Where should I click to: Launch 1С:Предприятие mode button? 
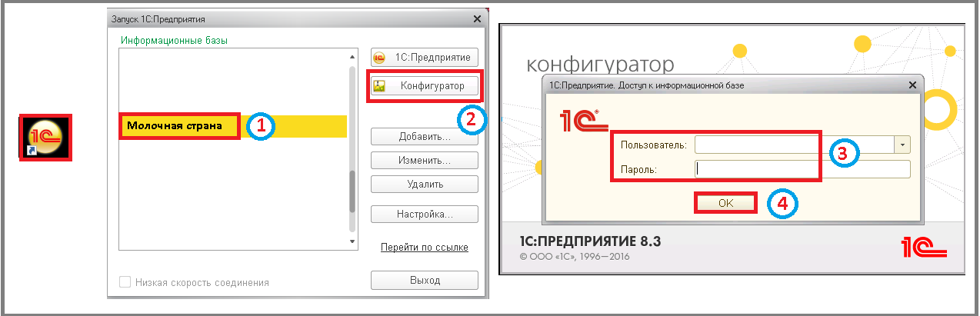coord(425,58)
